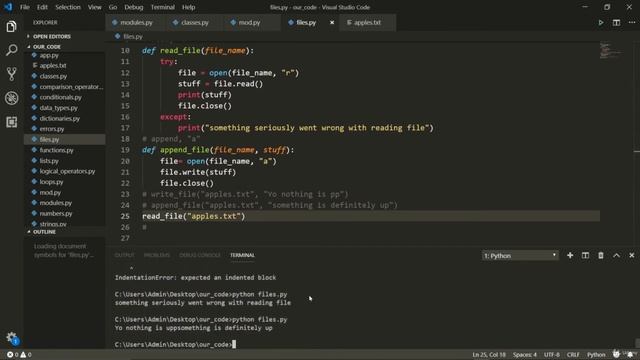The image size is (640, 360).
Task: Select Python language mode in status bar
Action: 596,355
